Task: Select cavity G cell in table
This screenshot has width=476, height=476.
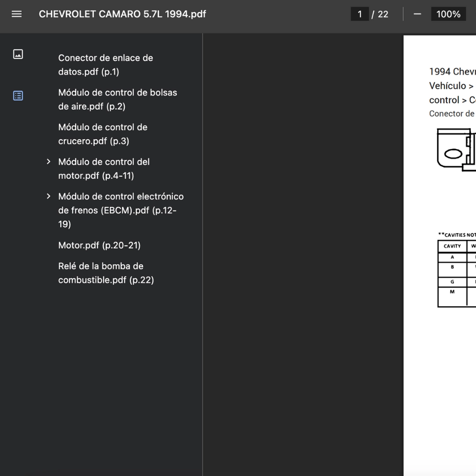Action: pos(452,282)
